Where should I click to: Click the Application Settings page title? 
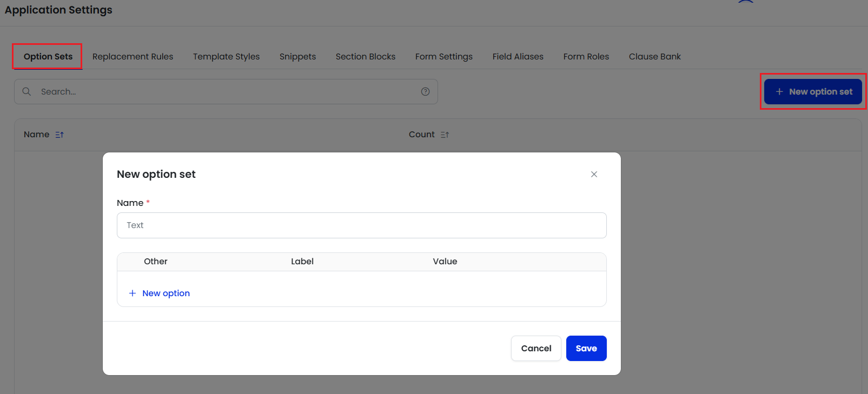point(58,10)
